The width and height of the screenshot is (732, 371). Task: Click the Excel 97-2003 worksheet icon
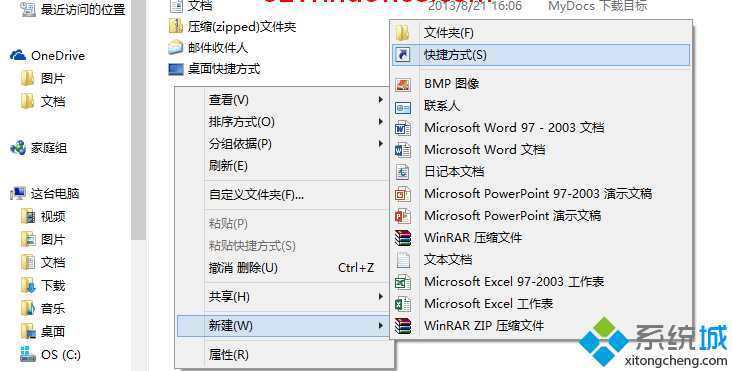point(402,282)
